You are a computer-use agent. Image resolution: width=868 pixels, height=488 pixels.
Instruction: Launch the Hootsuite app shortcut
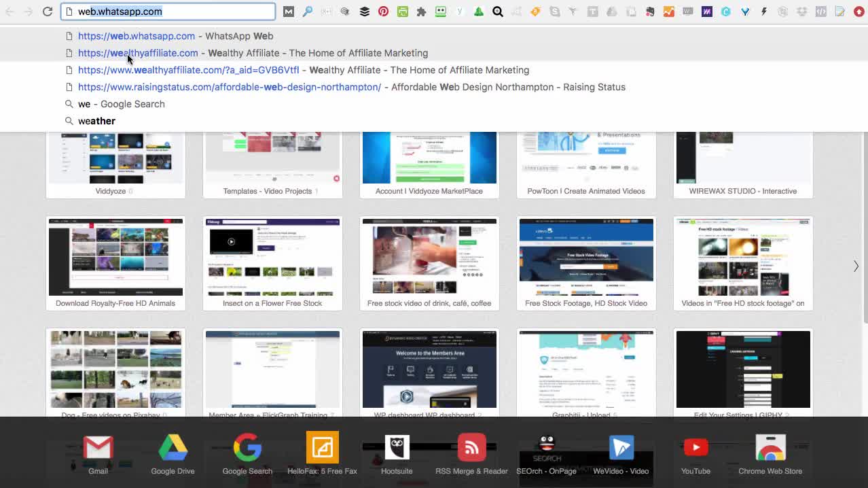397,454
